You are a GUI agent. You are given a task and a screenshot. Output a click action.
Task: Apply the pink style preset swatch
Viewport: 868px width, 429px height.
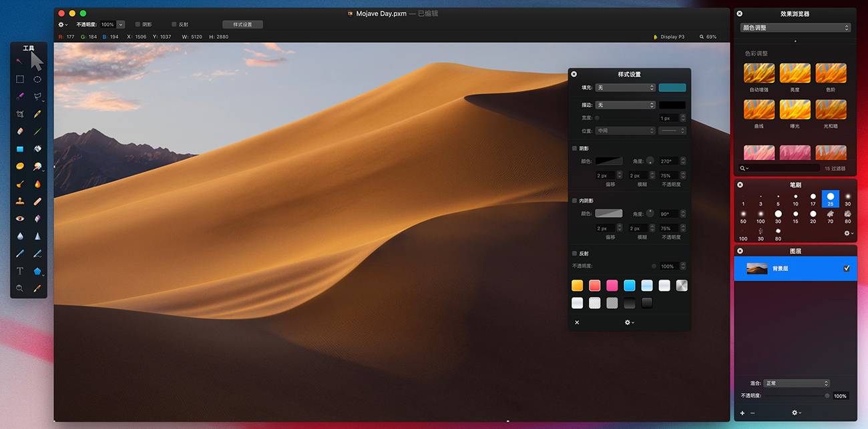(612, 286)
